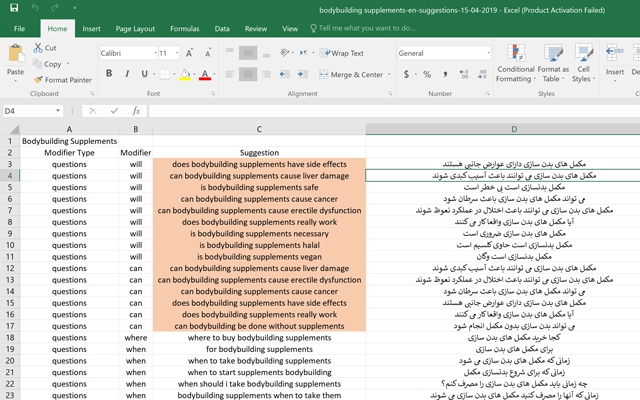
Task: Switch to the Page Layout tab
Action: 135,29
